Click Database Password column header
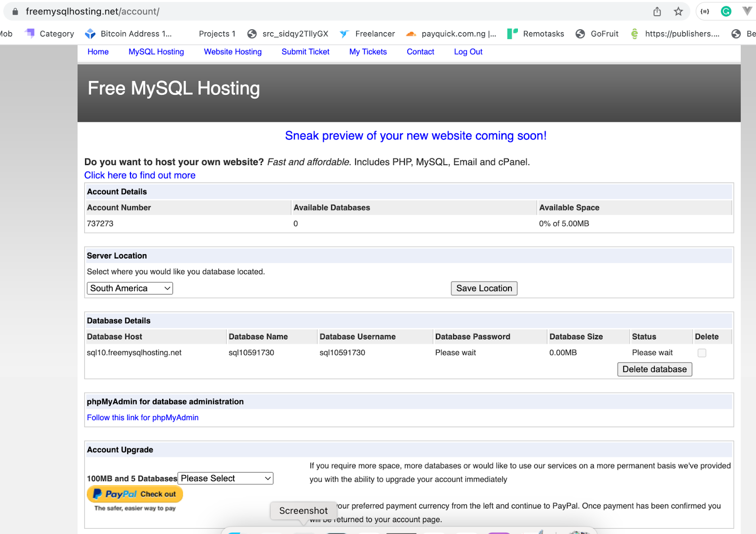Screen dimensions: 756x534 pyautogui.click(x=472, y=336)
